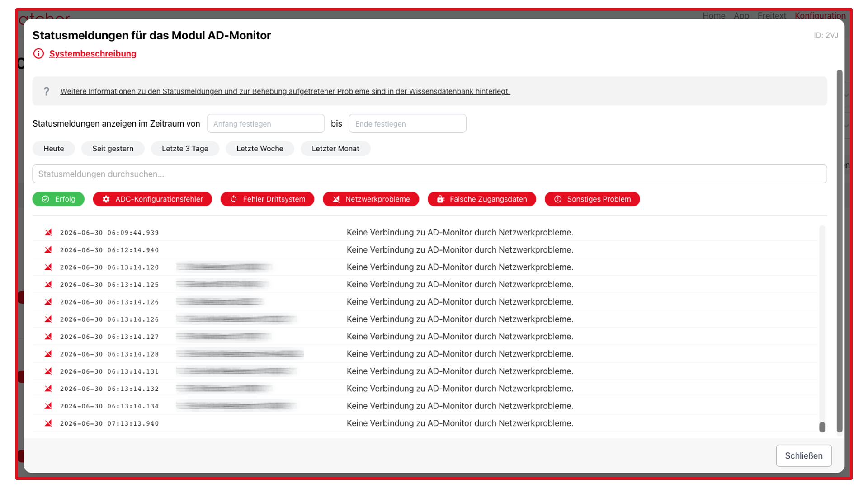
Task: Toggle the Fehler Drittsystem filter chip
Action: pos(267,199)
